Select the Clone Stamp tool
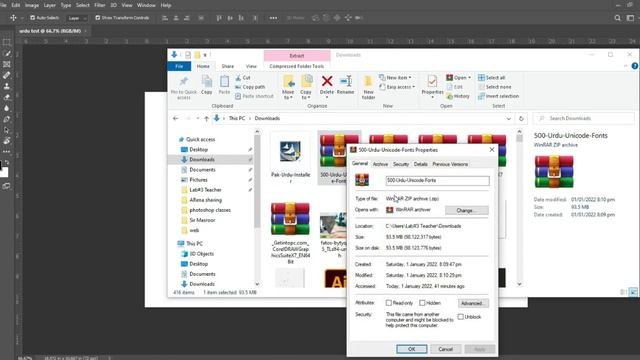 (7, 86)
